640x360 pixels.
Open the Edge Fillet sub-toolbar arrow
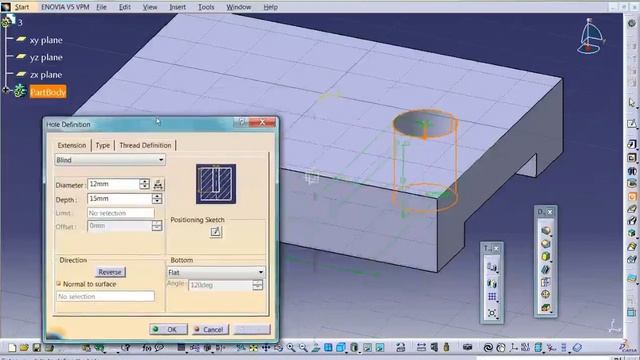[552, 236]
